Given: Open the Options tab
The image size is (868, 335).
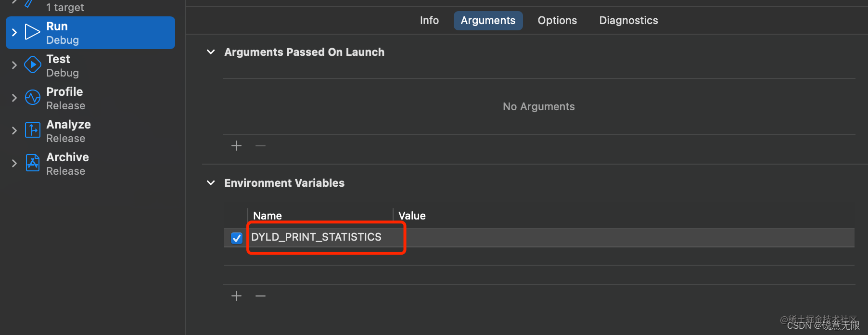Looking at the screenshot, I should click(557, 20).
